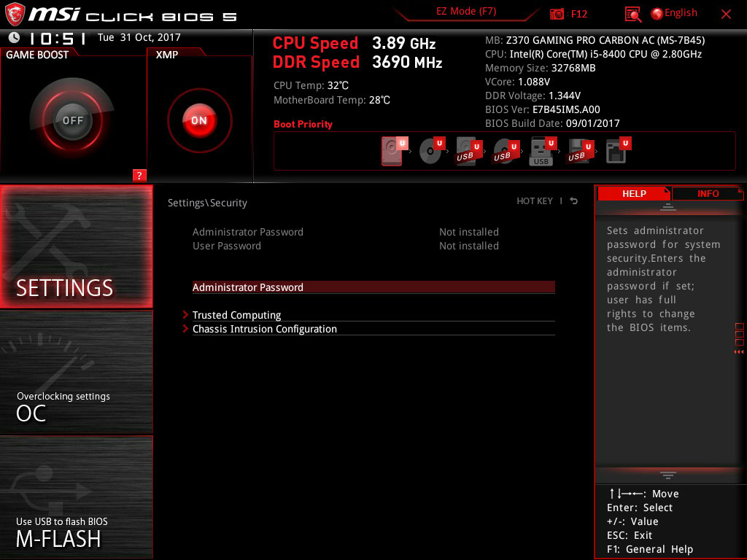Click the DDR Speed 3690 MHz readout
The height and width of the screenshot is (560, 747).
(x=357, y=62)
